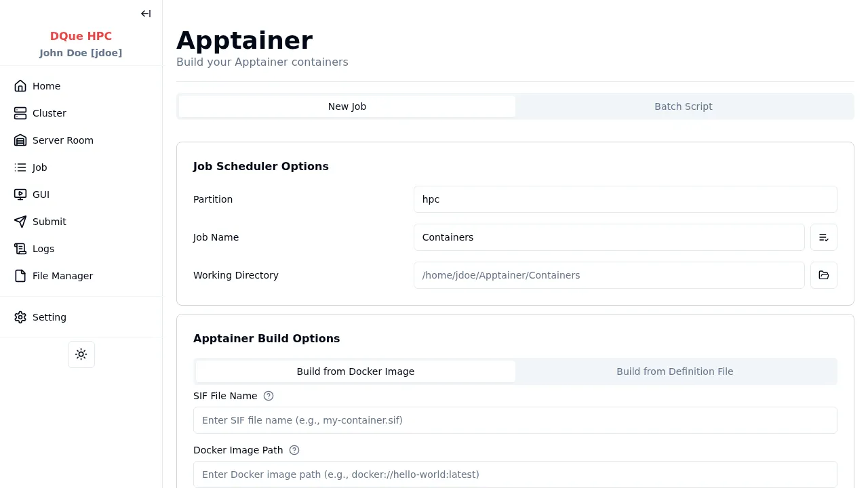Open the File Manager
Screen dimensions: 868x488
[x=62, y=276]
